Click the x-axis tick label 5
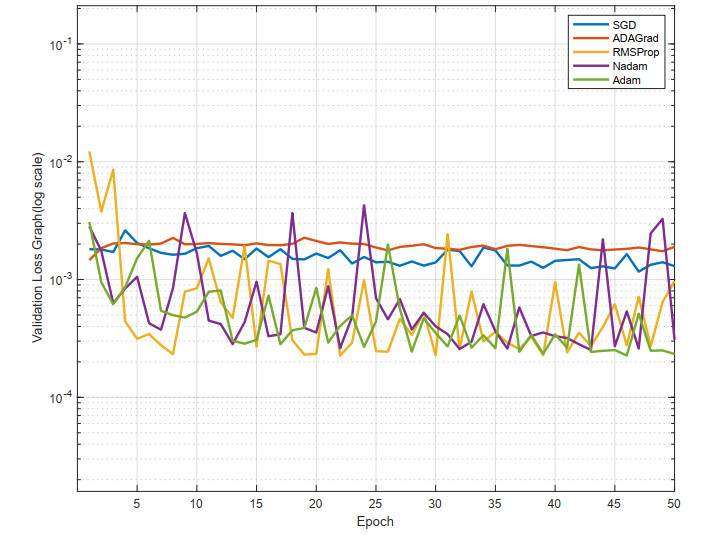Image resolution: width=716 pixels, height=535 pixels. pyautogui.click(x=137, y=503)
